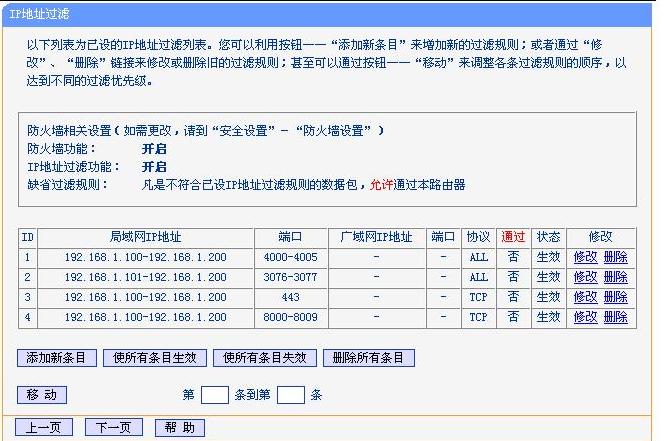Click the 协议 column header
The image size is (667, 441).
coord(478,237)
